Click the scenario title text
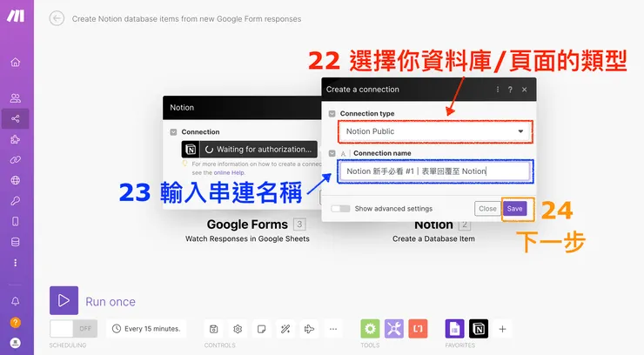 point(186,19)
